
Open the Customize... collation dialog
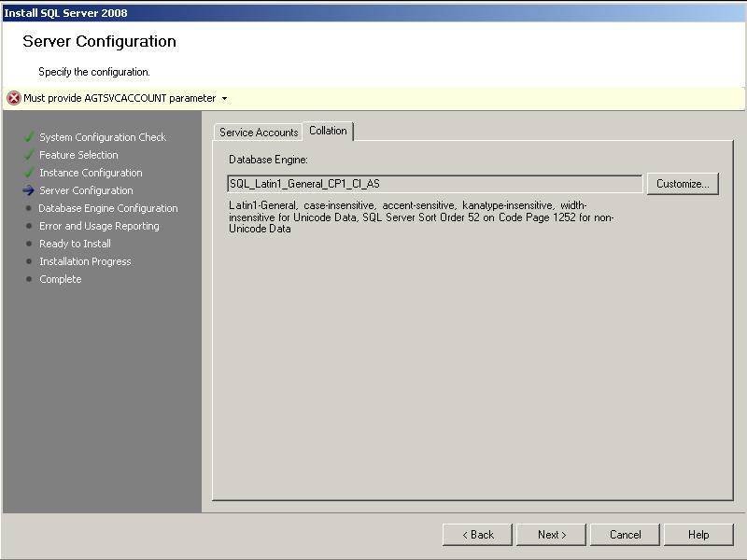[x=683, y=184]
